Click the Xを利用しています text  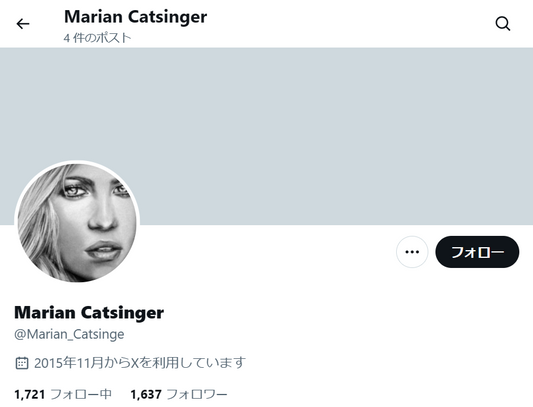click(188, 363)
